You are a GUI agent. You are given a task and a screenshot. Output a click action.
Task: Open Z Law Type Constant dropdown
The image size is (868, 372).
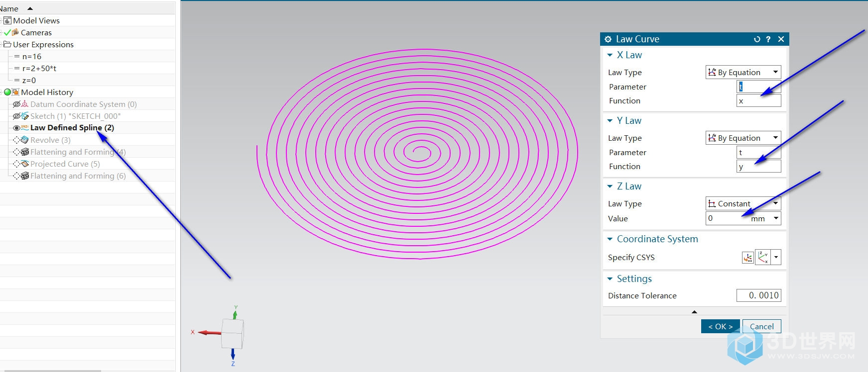[x=743, y=203]
